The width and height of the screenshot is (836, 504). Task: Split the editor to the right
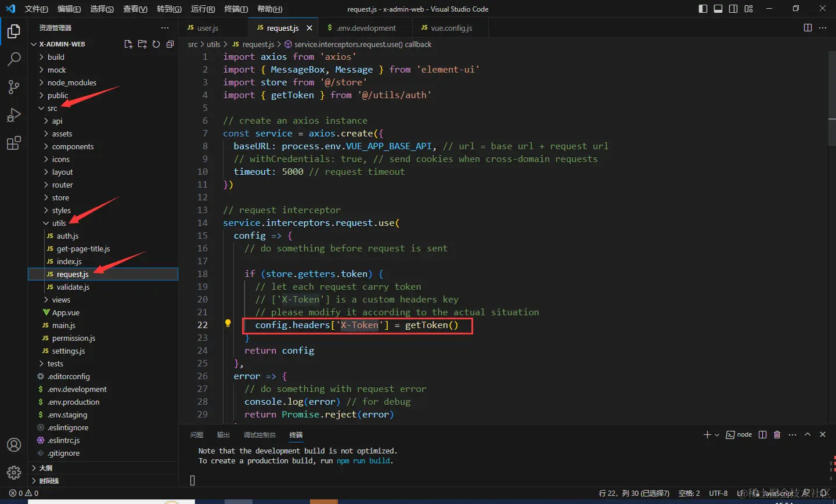(808, 27)
